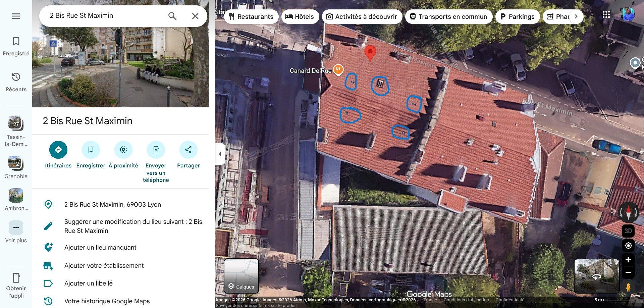Click the Conditions d'utilisation link
The width and height of the screenshot is (644, 308).
point(466,300)
